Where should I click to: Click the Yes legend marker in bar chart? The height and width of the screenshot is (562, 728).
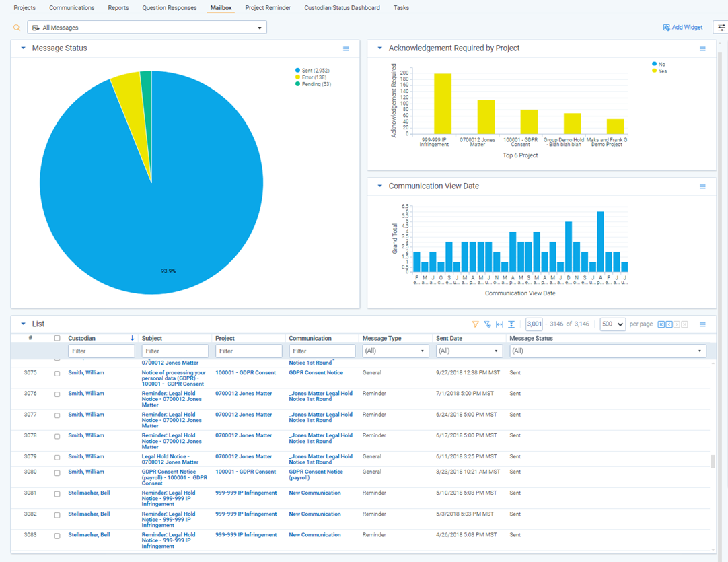tap(654, 71)
